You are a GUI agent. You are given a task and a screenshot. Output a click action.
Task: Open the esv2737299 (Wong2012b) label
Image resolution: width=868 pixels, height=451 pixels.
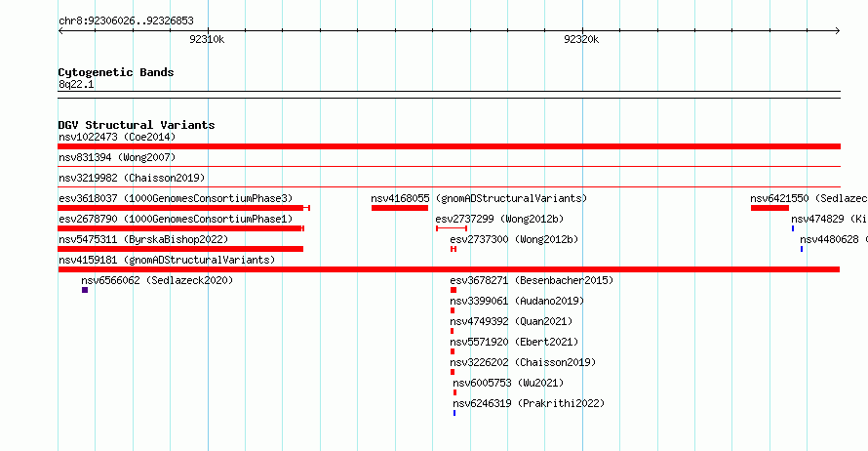(x=499, y=219)
